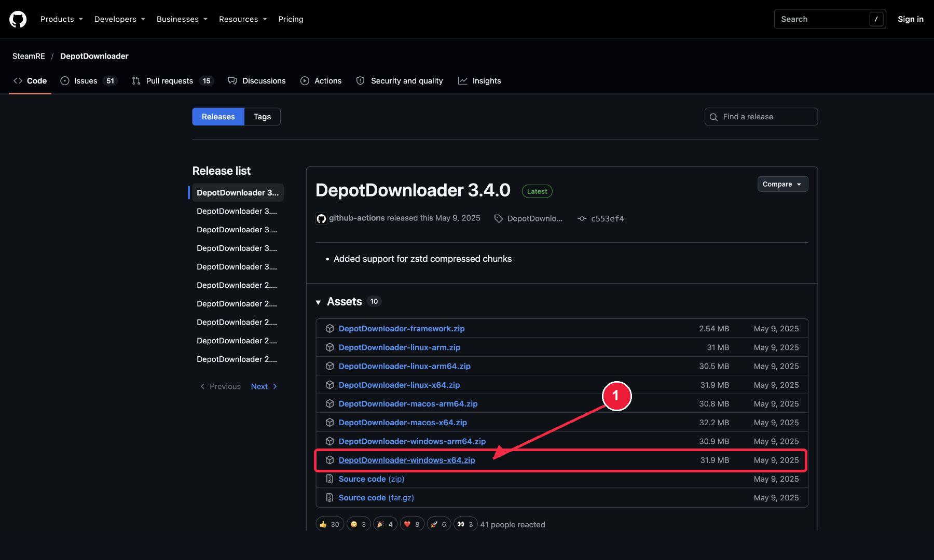The image size is (934, 560).
Task: Open the Discussions tab
Action: point(256,81)
